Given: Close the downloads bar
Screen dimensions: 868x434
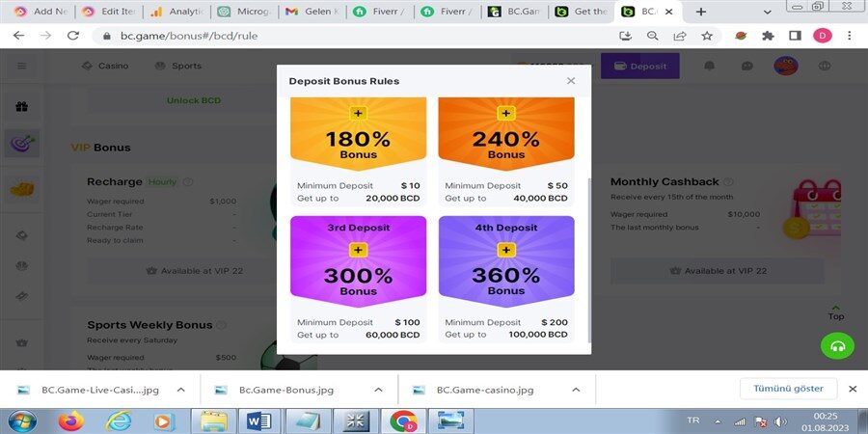Looking at the screenshot, I should coord(853,390).
